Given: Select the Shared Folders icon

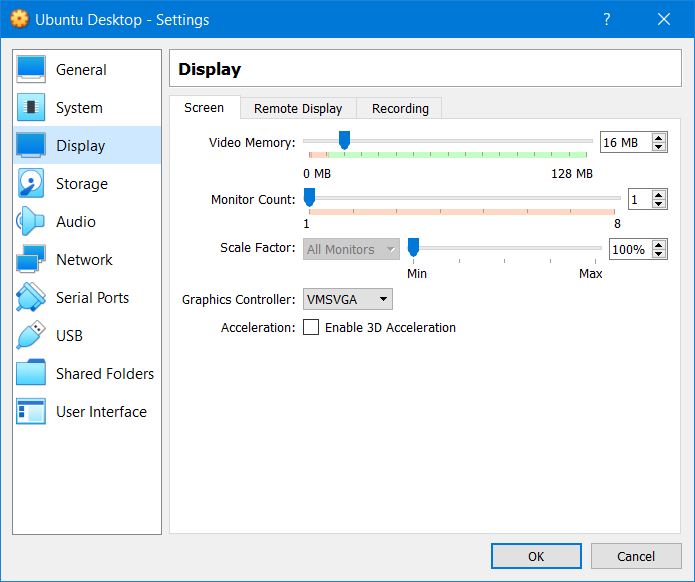Looking at the screenshot, I should (31, 374).
